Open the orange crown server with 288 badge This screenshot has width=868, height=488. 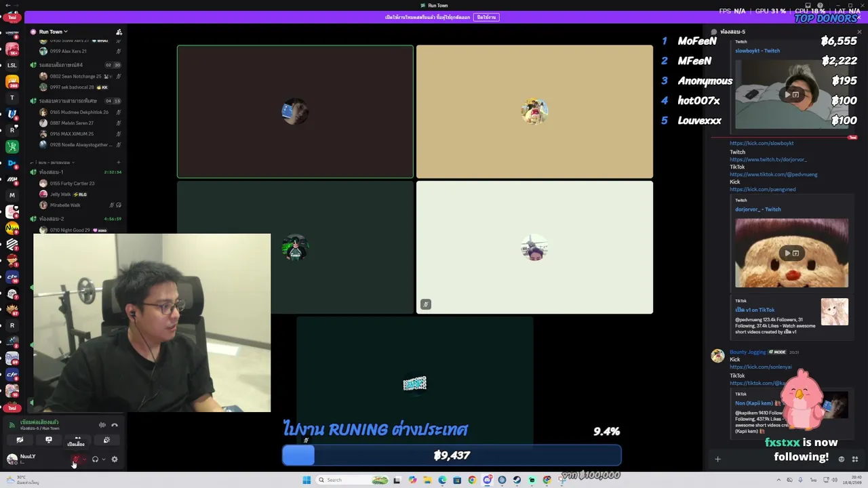12,81
